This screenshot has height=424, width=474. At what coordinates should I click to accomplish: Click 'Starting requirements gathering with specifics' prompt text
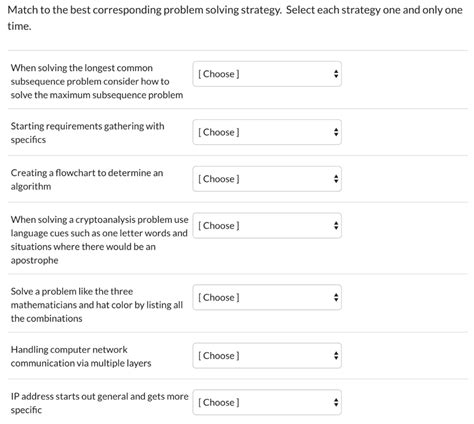[87, 133]
